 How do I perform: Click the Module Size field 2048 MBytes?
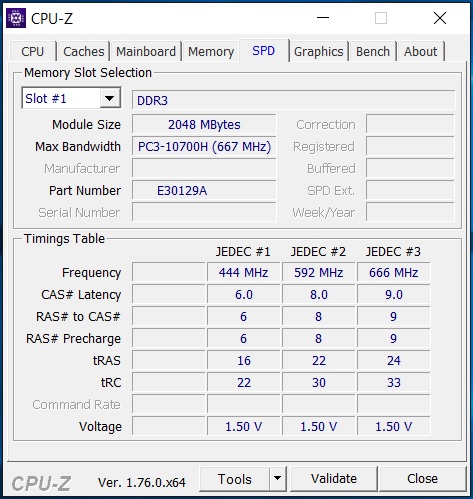204,125
